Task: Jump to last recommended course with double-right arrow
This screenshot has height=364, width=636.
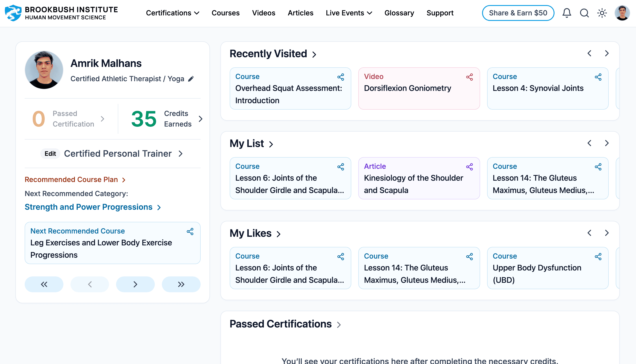Action: (181, 284)
